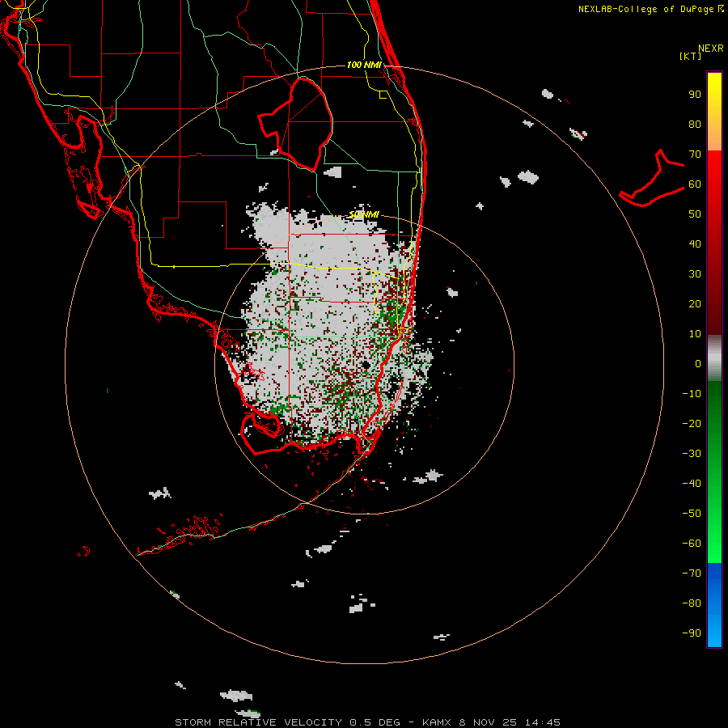
Task: Click the -90 knot scale label
Action: [692, 633]
